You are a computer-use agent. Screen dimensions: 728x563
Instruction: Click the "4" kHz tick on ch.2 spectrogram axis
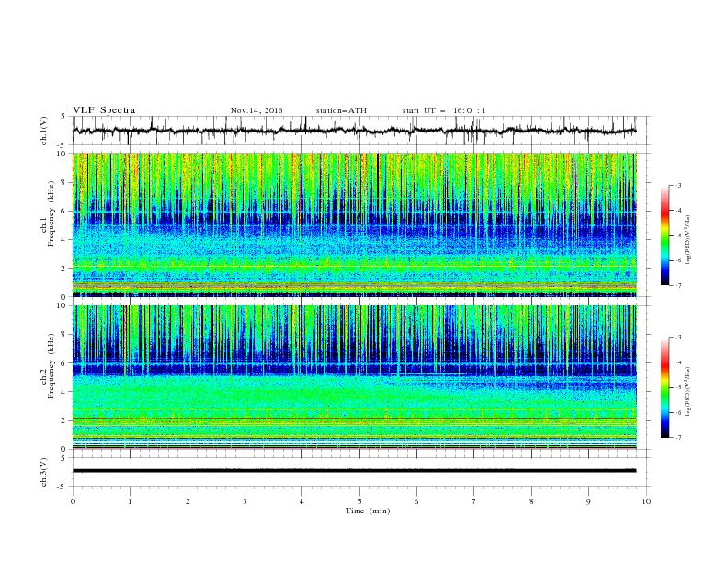pos(64,392)
